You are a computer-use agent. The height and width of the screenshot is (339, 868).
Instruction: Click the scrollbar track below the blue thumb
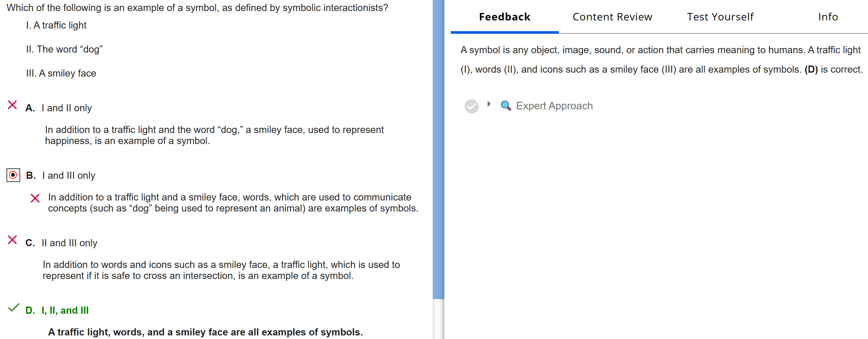438,319
